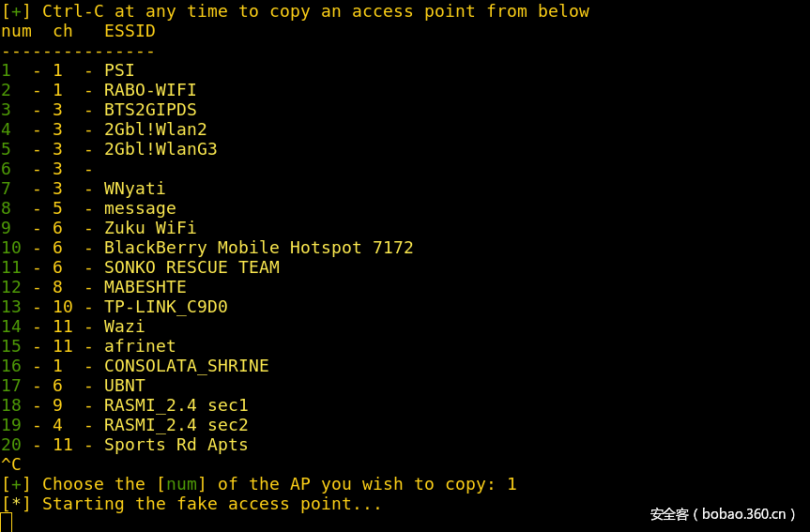
Task: Select the RABO-WIFI network line
Action: pos(150,90)
